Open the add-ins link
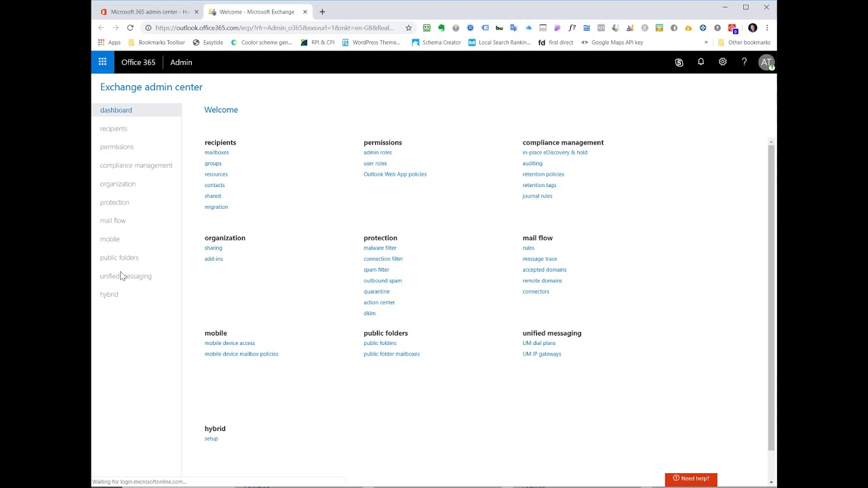The image size is (868, 488). coord(214,259)
